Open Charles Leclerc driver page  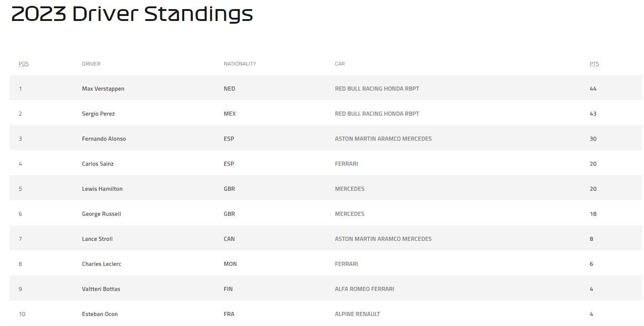coord(102,264)
